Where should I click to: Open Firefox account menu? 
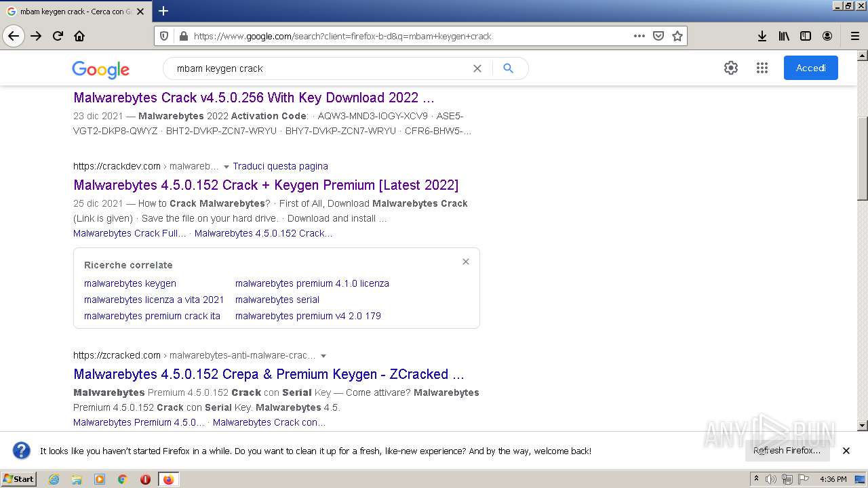tap(827, 36)
